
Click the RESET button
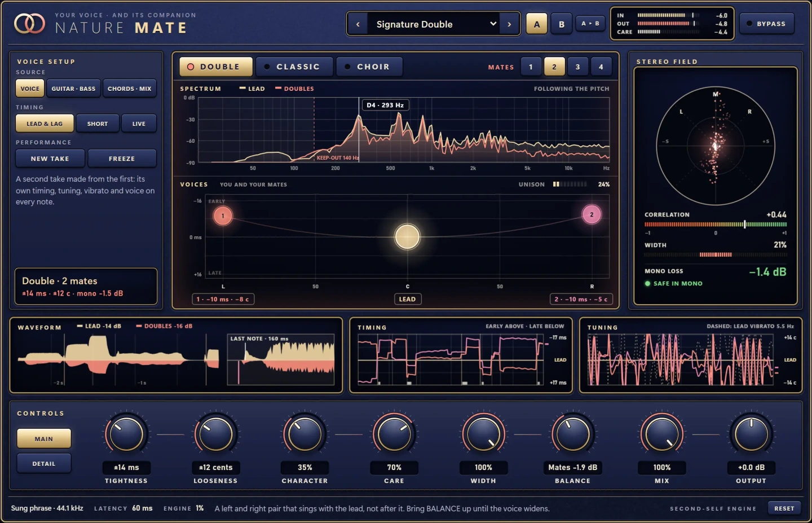(784, 508)
